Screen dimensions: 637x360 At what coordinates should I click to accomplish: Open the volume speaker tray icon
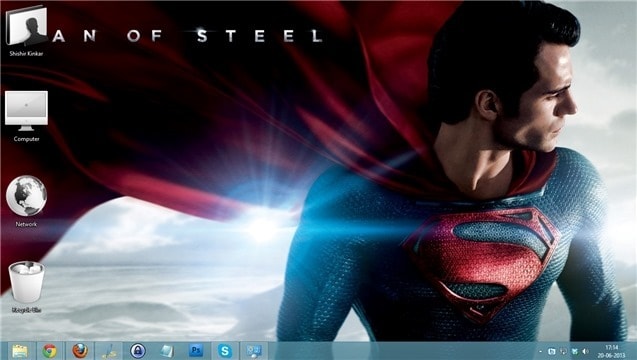[x=585, y=351]
